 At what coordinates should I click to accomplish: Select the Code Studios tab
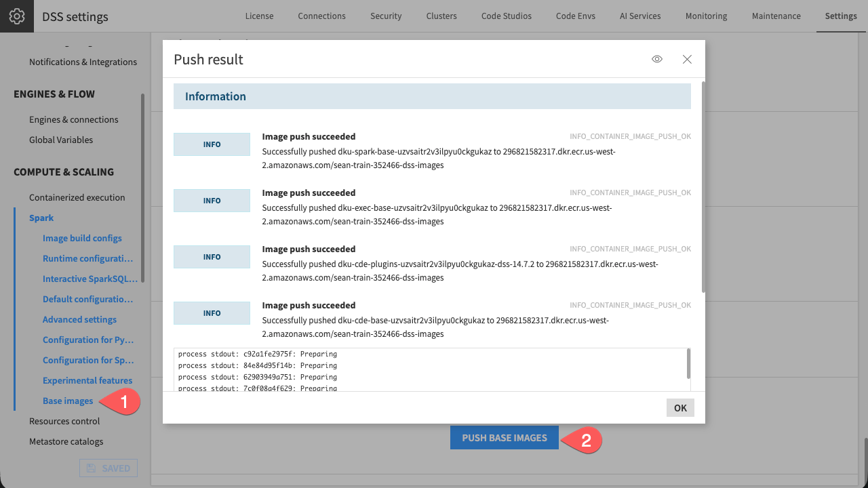tap(507, 16)
